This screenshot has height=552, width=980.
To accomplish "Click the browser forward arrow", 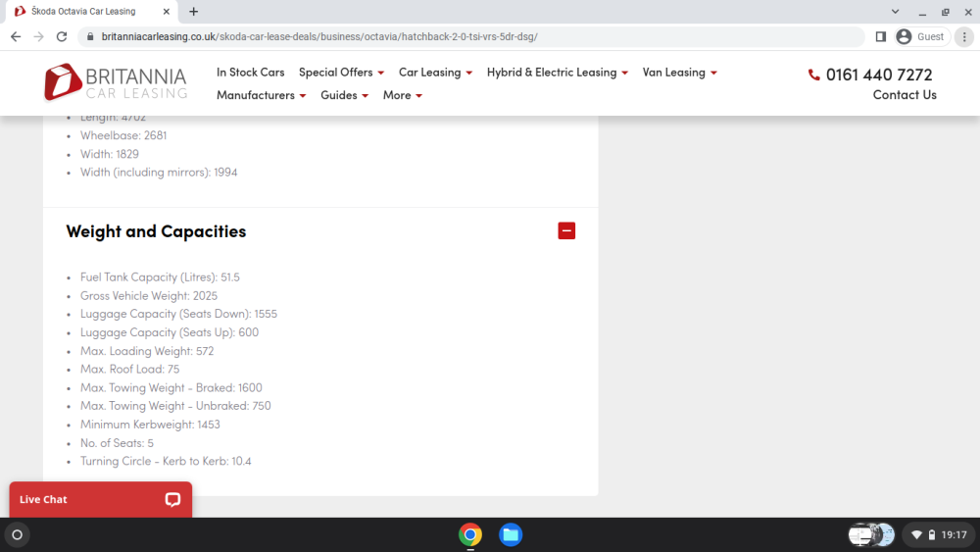I will [39, 37].
